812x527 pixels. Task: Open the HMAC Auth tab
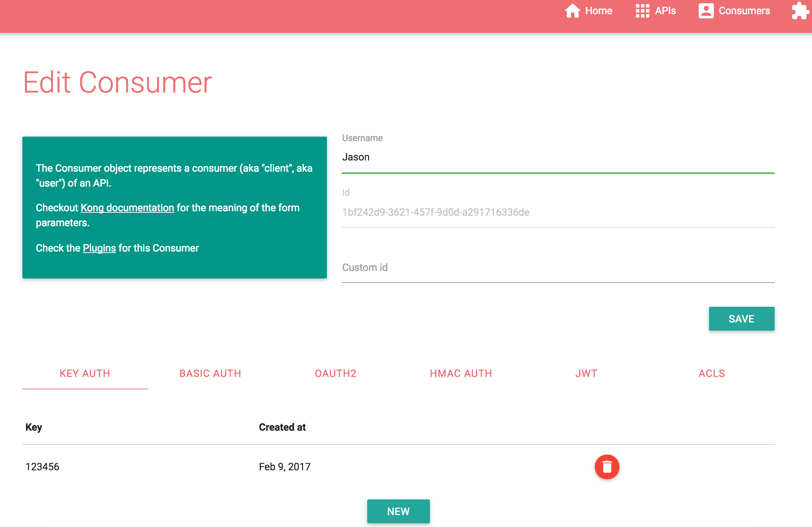pos(461,373)
